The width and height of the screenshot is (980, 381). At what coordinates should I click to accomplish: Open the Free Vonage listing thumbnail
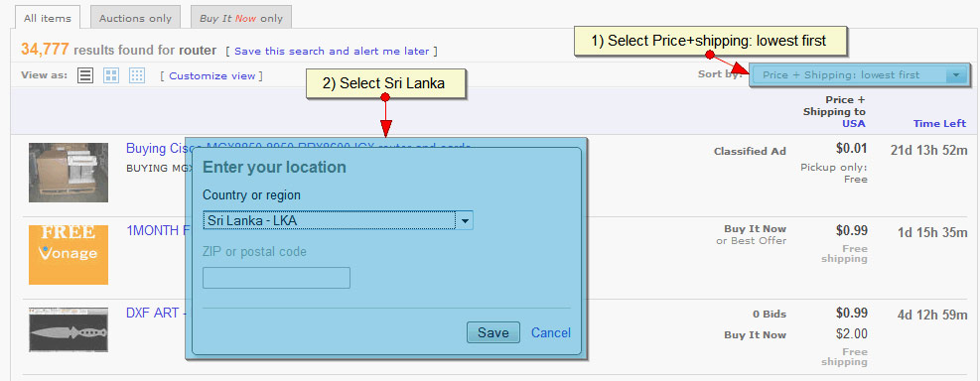click(x=69, y=255)
